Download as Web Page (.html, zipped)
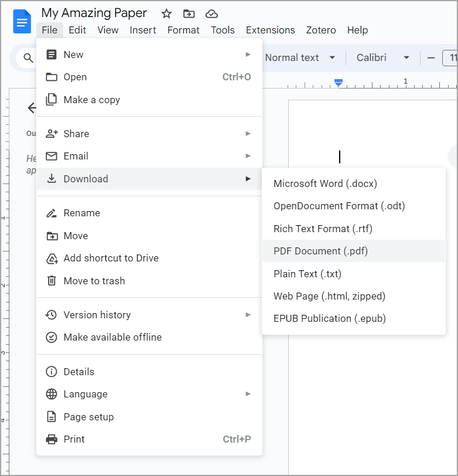 tap(354, 296)
